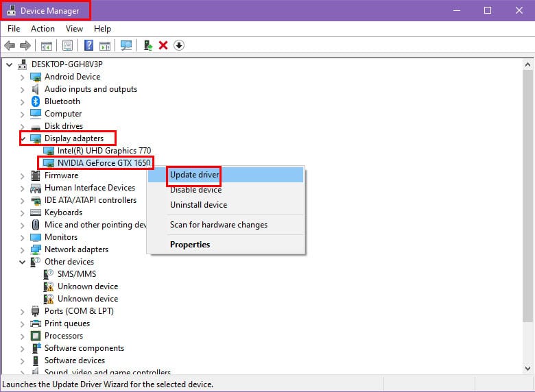The height and width of the screenshot is (392, 535).
Task: Click the red X uninstall device icon
Action: tap(163, 45)
